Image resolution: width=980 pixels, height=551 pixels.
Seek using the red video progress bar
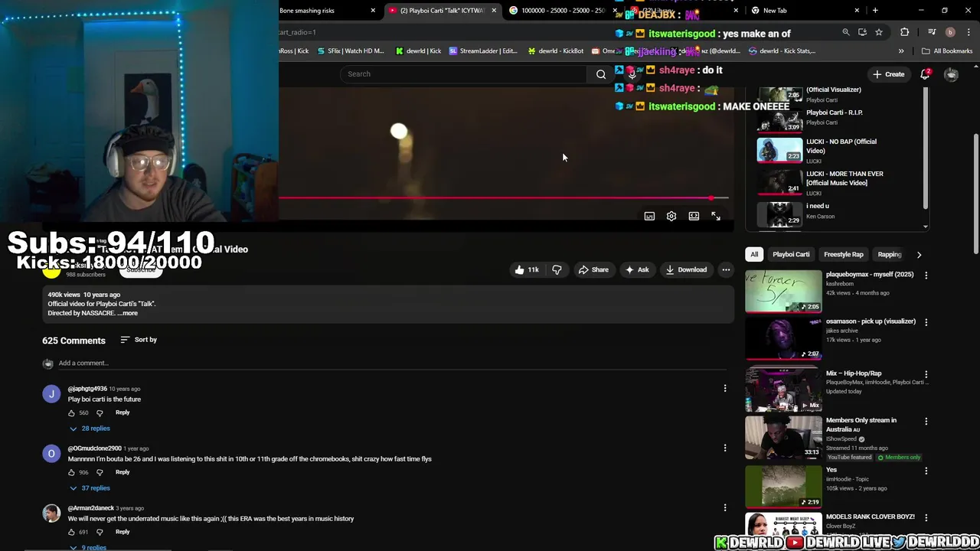coord(504,198)
